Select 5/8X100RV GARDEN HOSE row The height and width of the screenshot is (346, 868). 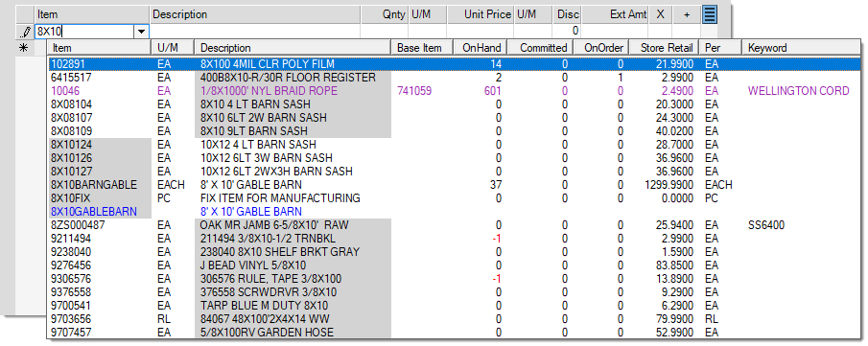(x=454, y=333)
